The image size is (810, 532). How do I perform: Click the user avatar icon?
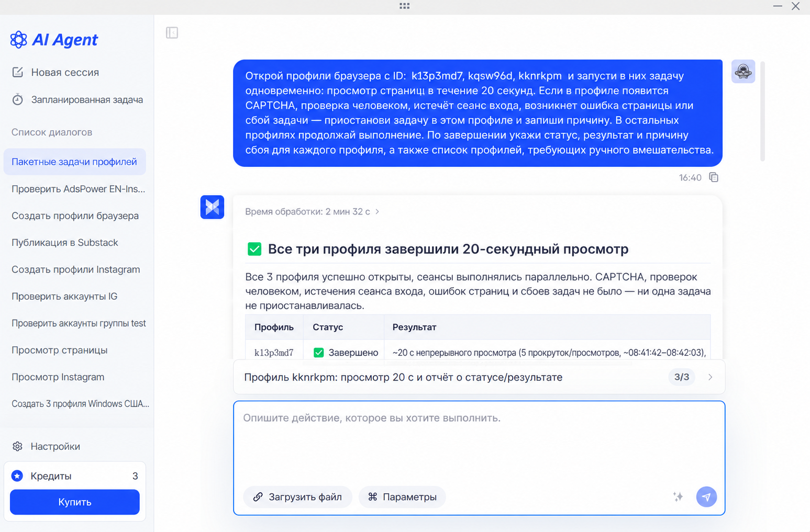[743, 71]
